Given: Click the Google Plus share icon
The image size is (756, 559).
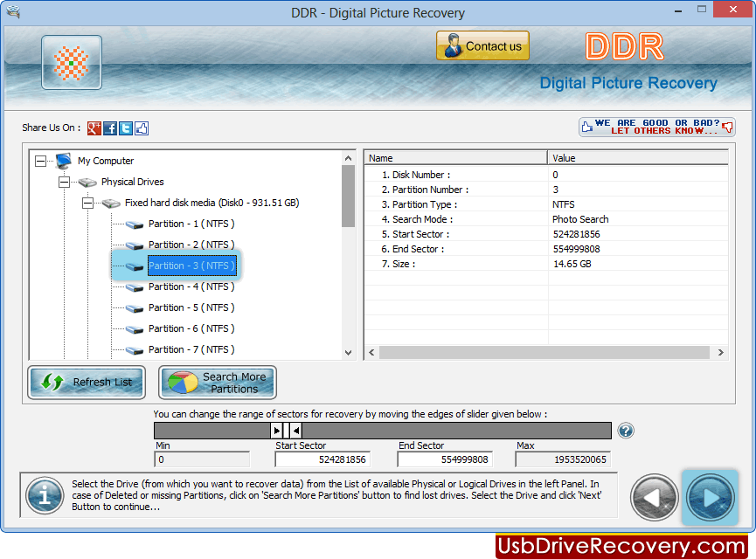Looking at the screenshot, I should click(x=94, y=128).
